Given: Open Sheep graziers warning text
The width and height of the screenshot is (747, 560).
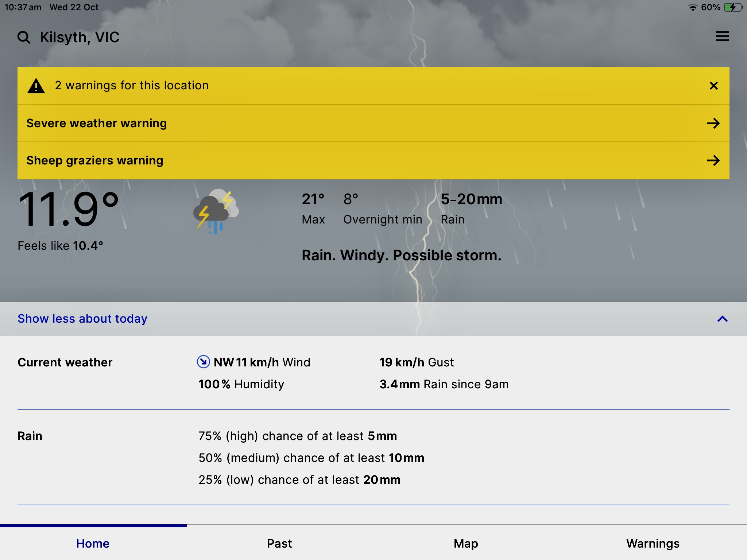Looking at the screenshot, I should (x=95, y=160).
